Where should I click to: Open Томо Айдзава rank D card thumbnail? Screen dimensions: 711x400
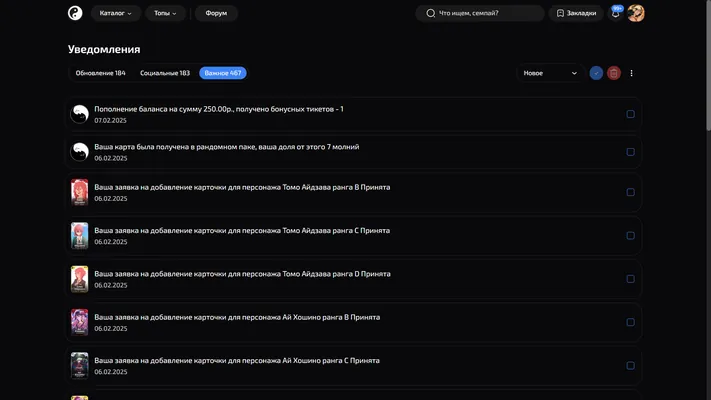point(79,279)
